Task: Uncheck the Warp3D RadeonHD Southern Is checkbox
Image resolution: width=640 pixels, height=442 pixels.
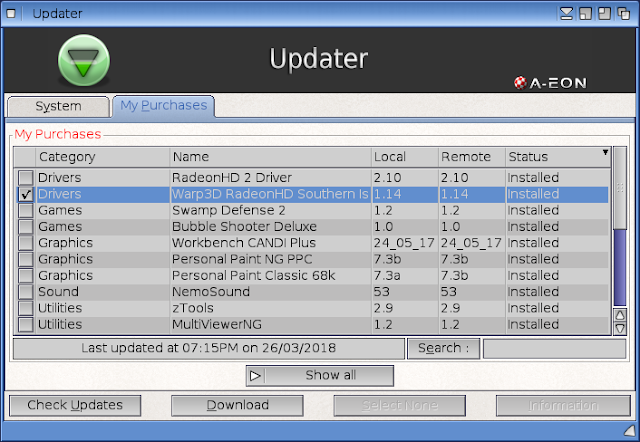Action: (x=26, y=194)
